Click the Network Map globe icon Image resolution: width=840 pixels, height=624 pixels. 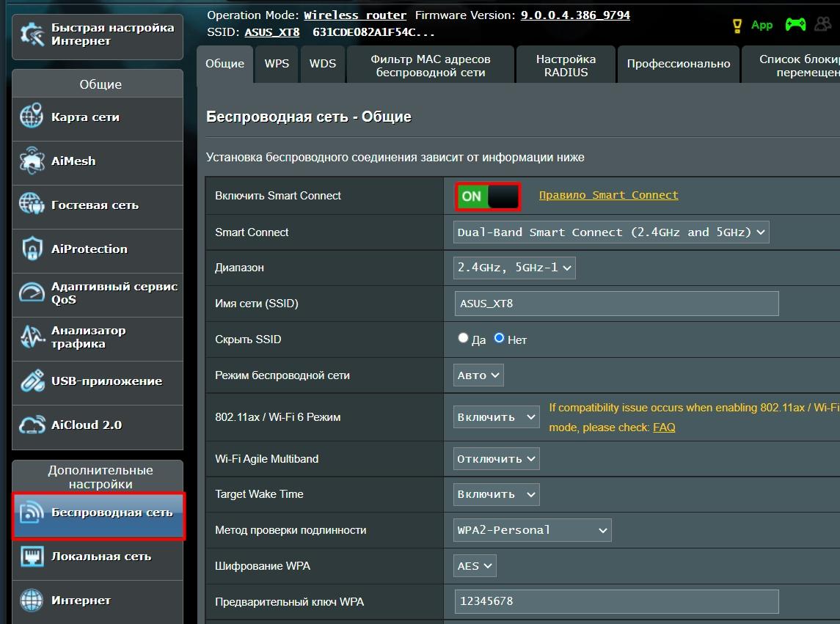[32, 117]
